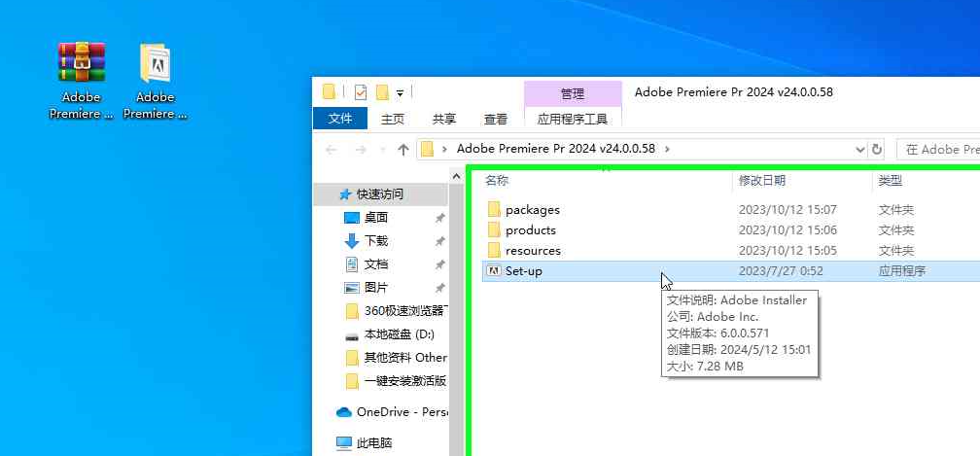The width and height of the screenshot is (980, 456).
Task: Open recent locations dropdown arrow
Action: 382,150
